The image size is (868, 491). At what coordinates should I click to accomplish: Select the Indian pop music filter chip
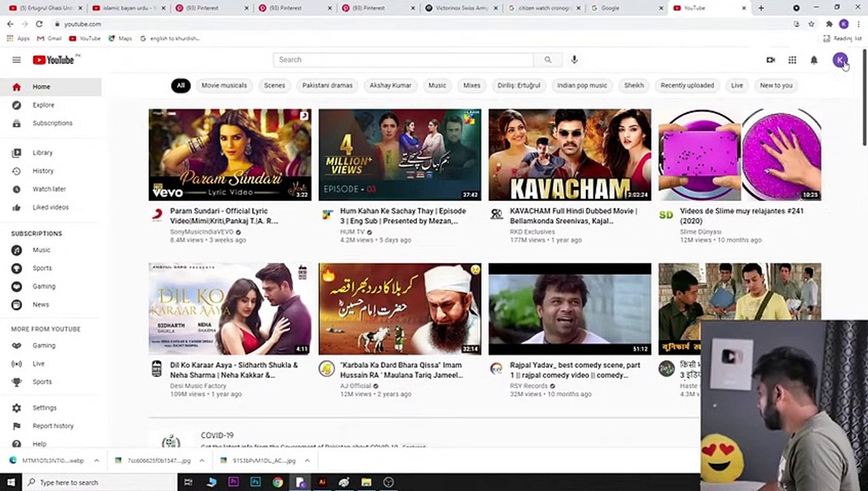[582, 86]
